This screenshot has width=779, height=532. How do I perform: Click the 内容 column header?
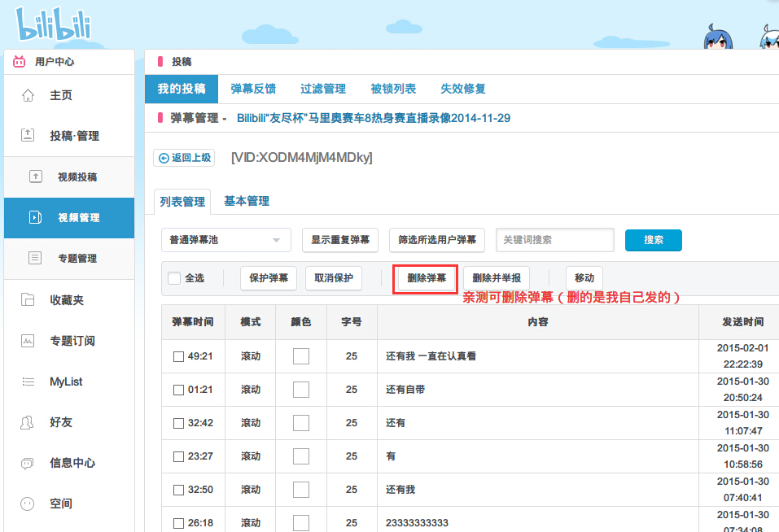[537, 322]
